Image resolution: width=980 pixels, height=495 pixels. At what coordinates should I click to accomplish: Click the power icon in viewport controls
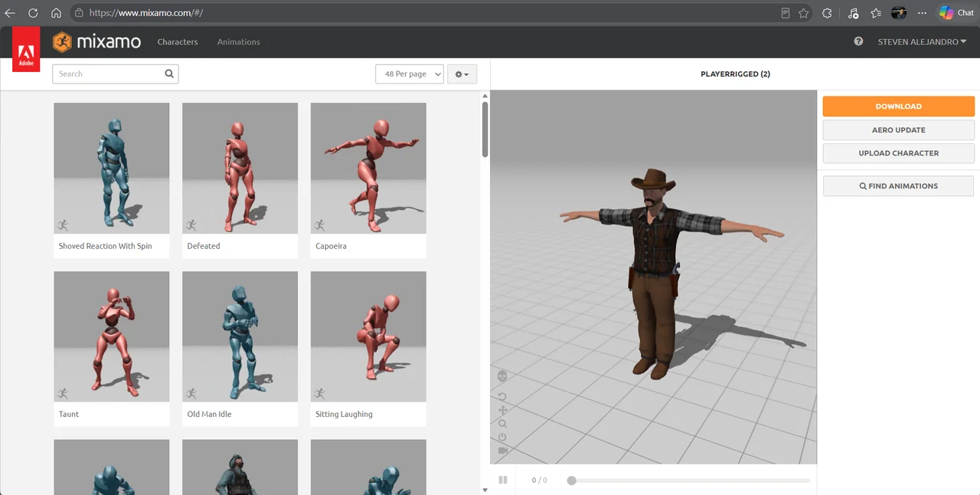click(502, 437)
